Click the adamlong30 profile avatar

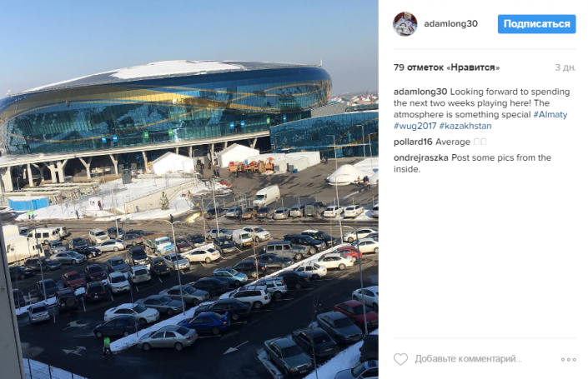pyautogui.click(x=405, y=24)
